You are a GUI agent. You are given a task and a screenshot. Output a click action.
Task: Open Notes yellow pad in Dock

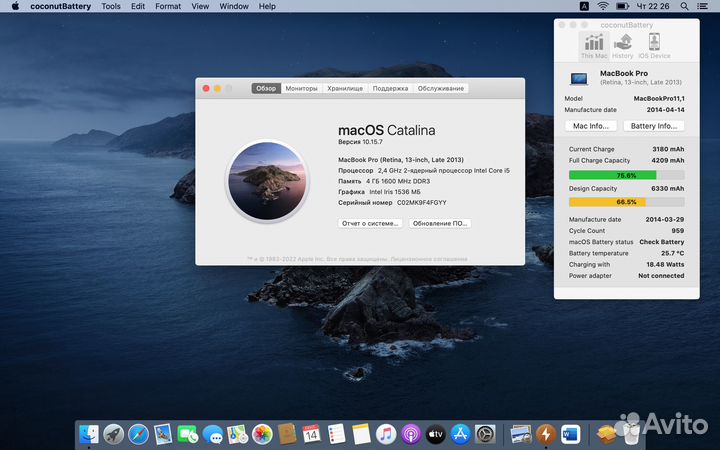(361, 434)
